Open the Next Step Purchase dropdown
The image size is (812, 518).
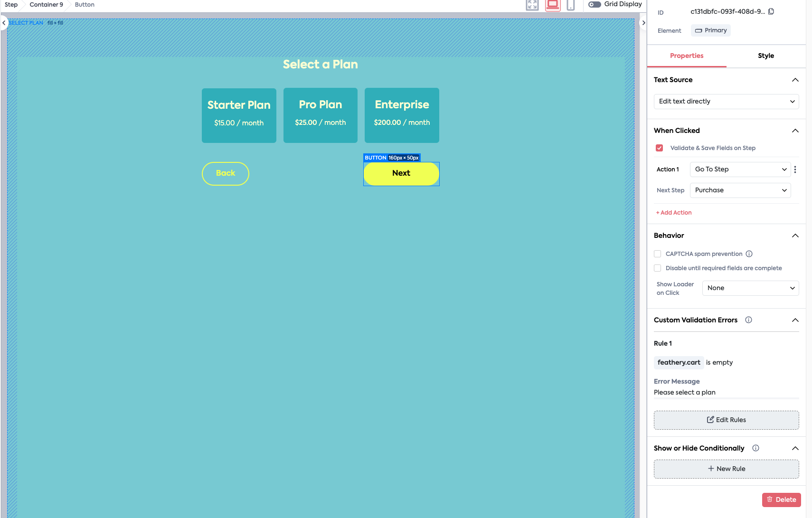click(740, 190)
